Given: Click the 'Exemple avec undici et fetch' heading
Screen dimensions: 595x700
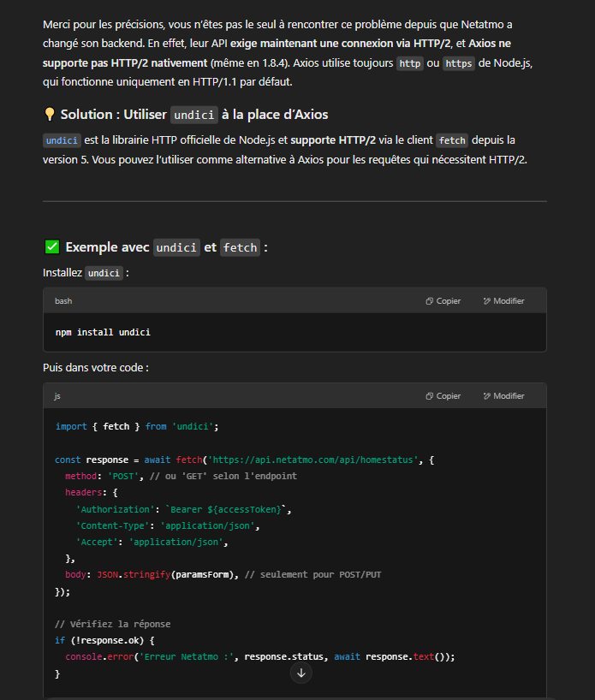Looking at the screenshot, I should coord(157,247).
